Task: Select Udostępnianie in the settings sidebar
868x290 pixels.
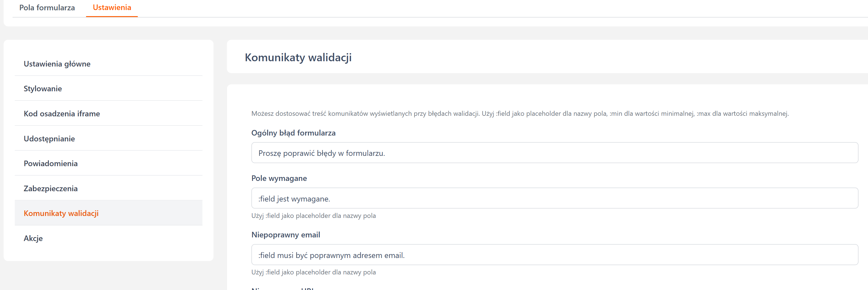Action: [49, 138]
